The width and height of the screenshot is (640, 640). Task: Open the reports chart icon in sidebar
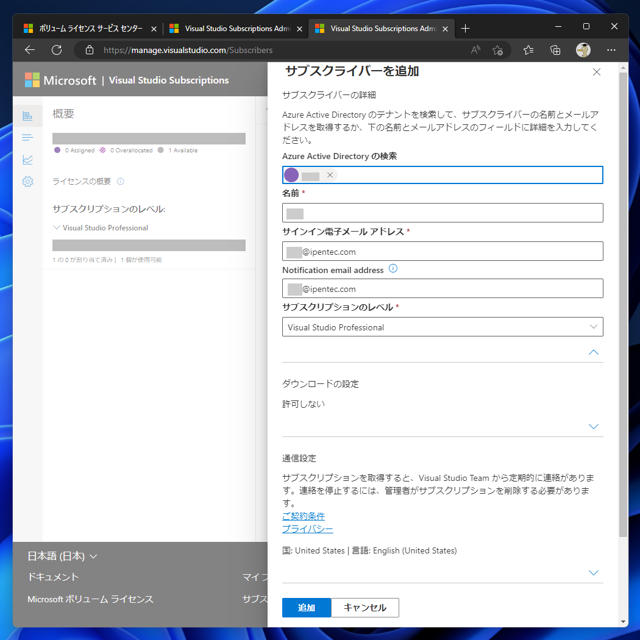[27, 160]
